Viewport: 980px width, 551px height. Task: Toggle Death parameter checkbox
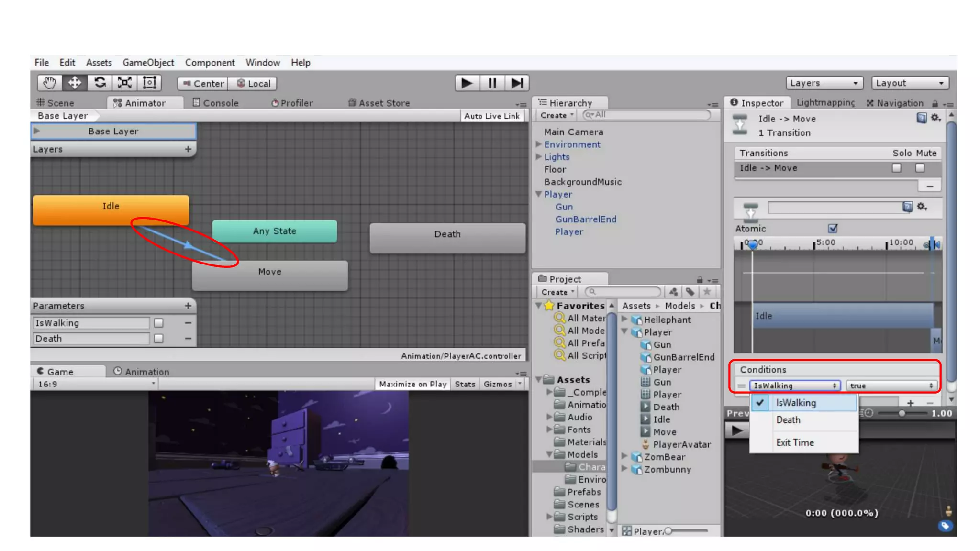159,338
